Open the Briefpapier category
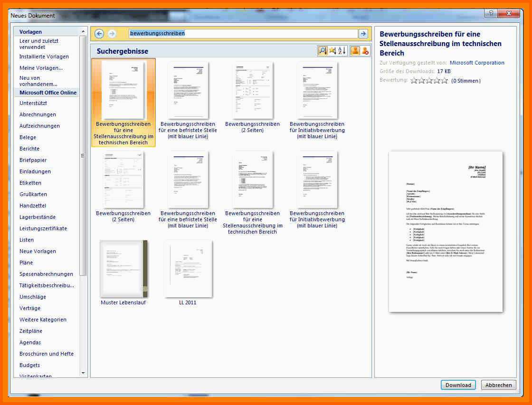The image size is (532, 405). (x=33, y=160)
